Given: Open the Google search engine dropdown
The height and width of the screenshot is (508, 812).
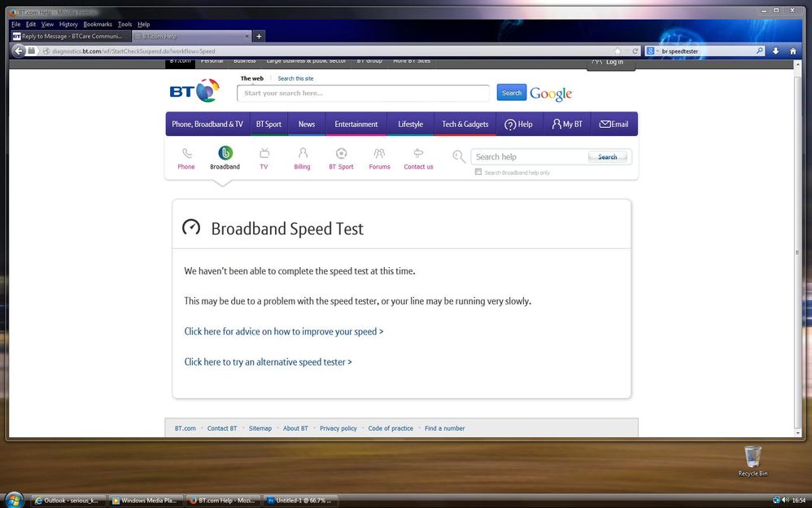Looking at the screenshot, I should (x=652, y=50).
